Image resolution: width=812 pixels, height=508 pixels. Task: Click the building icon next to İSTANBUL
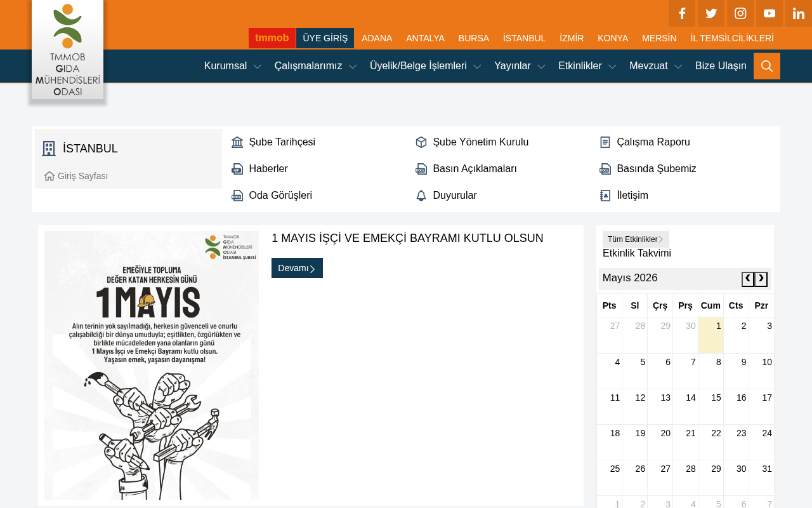click(49, 149)
